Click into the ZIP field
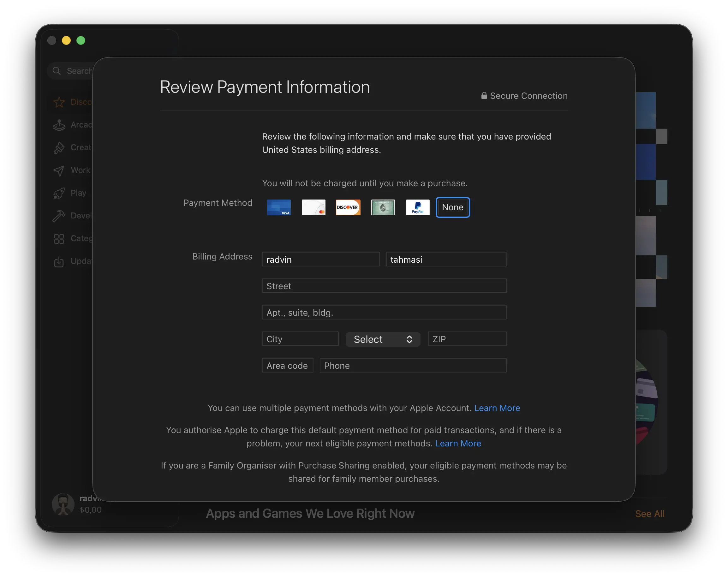The height and width of the screenshot is (579, 728). [x=467, y=339]
